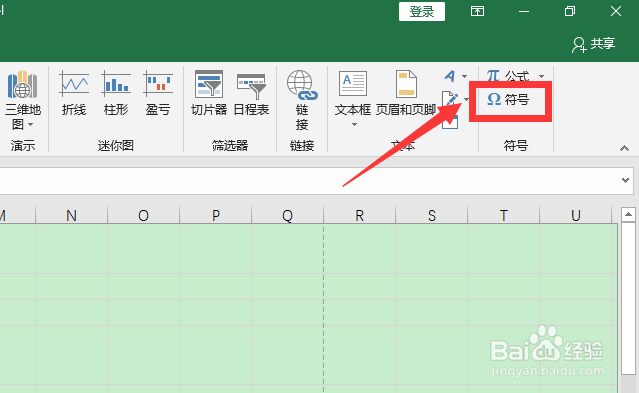Image resolution: width=639 pixels, height=393 pixels.
Task: Expand the 三维地图 dropdown arrow
Action: pos(31,124)
